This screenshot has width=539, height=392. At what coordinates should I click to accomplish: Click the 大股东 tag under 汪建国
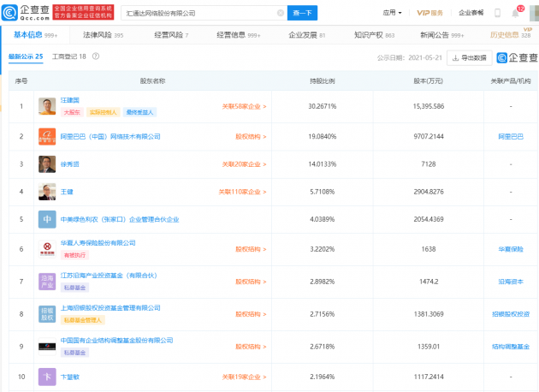[x=72, y=112]
